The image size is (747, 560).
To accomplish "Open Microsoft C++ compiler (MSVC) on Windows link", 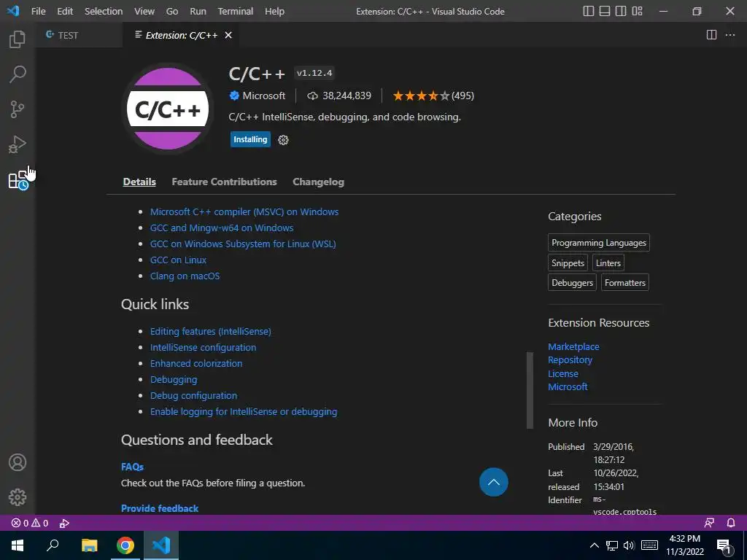I will 244,211.
